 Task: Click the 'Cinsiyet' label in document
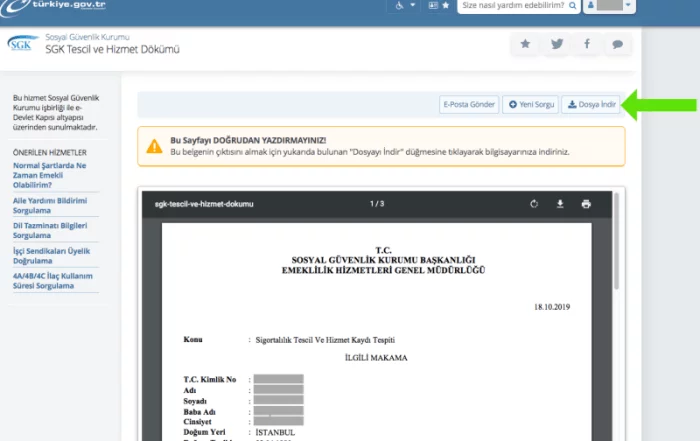pos(197,422)
